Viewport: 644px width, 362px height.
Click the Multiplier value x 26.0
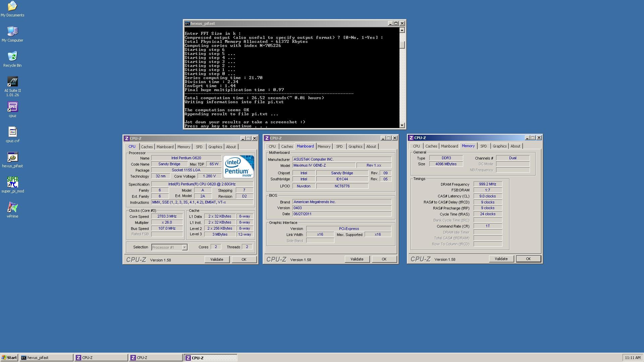click(167, 223)
